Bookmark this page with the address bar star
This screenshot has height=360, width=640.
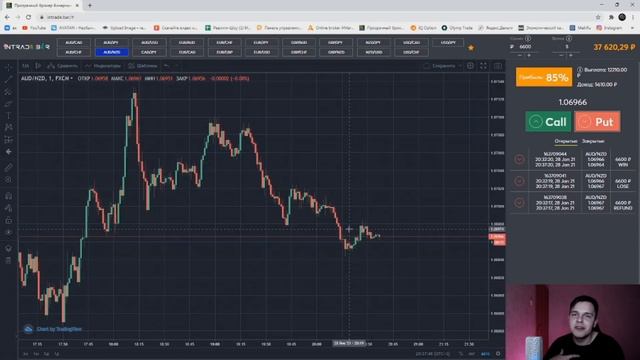click(x=598, y=17)
